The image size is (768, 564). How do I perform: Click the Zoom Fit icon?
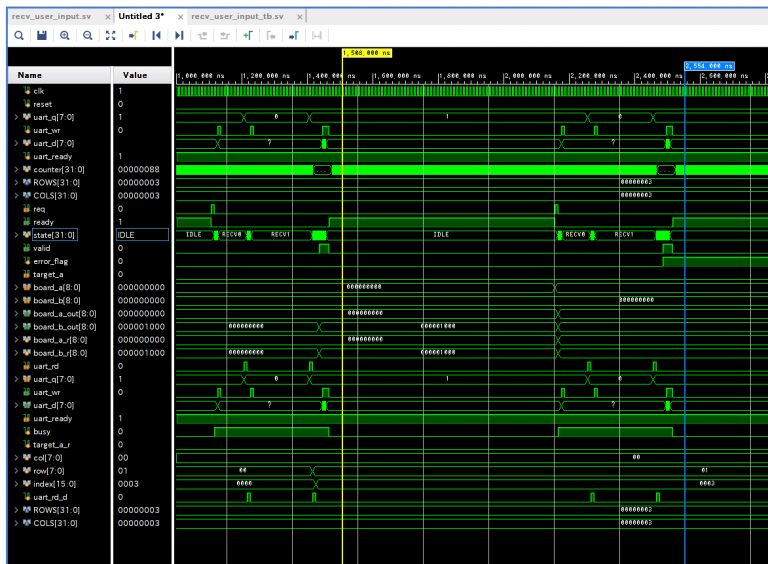pyautogui.click(x=111, y=35)
